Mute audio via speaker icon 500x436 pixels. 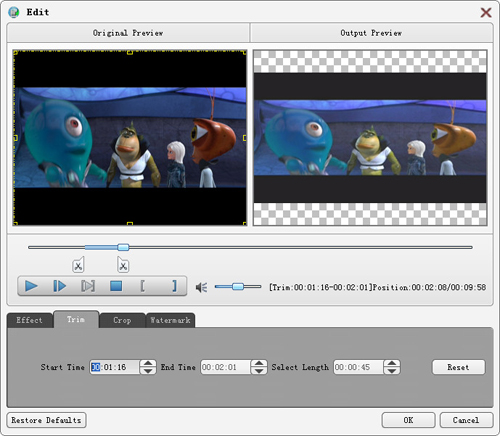pos(201,287)
